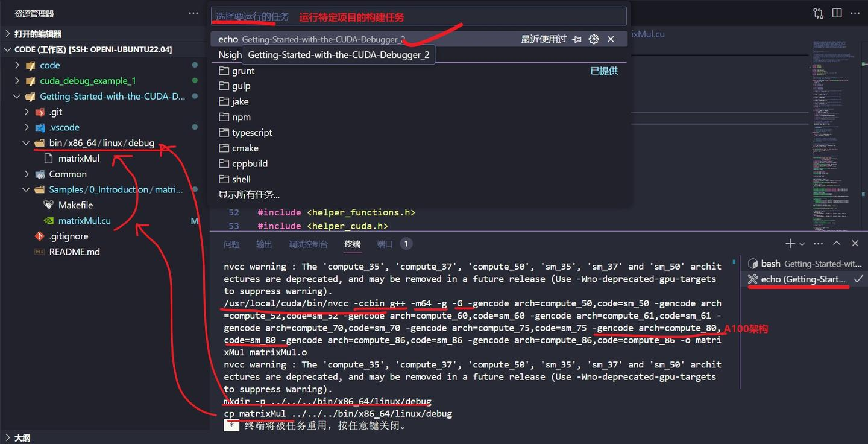Maximize the panel with the up chevron
868x444 pixels.
[x=837, y=244]
